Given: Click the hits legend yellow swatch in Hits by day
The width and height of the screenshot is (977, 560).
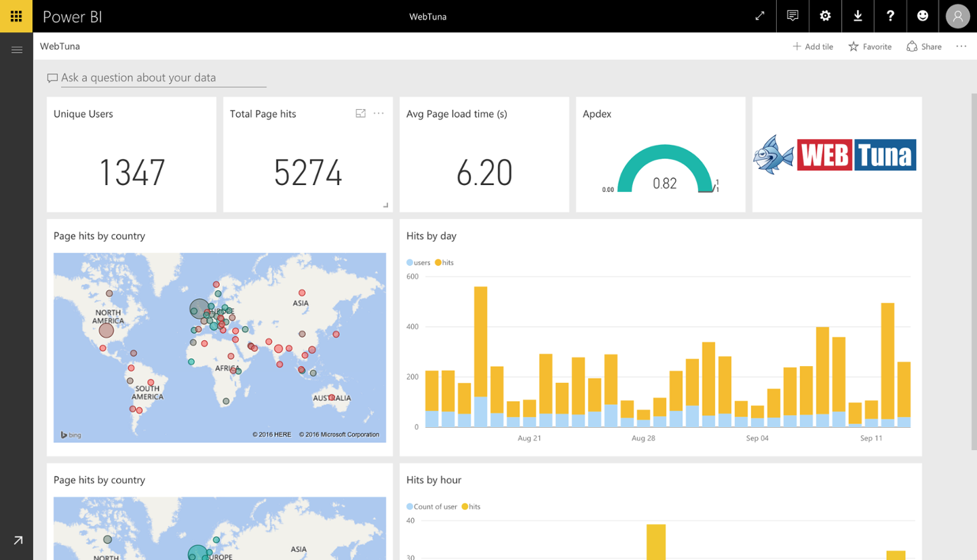Looking at the screenshot, I should point(438,262).
